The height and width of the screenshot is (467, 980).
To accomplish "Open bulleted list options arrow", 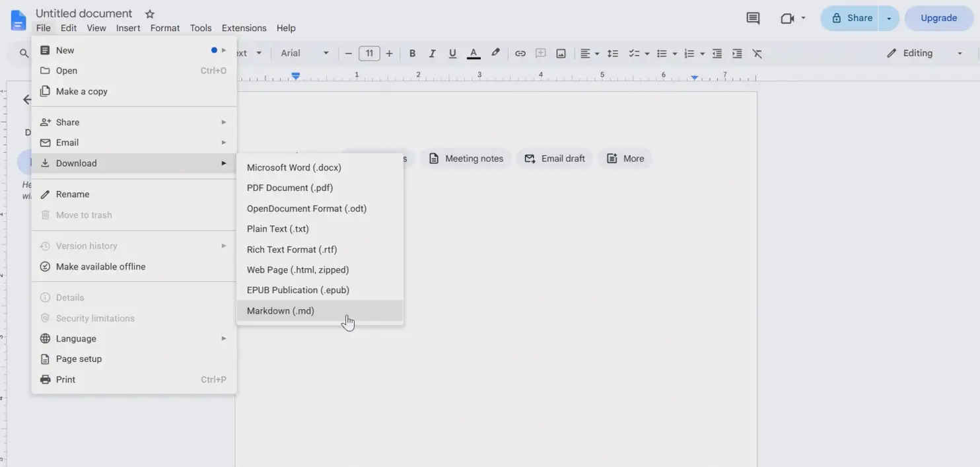I will pyautogui.click(x=675, y=54).
